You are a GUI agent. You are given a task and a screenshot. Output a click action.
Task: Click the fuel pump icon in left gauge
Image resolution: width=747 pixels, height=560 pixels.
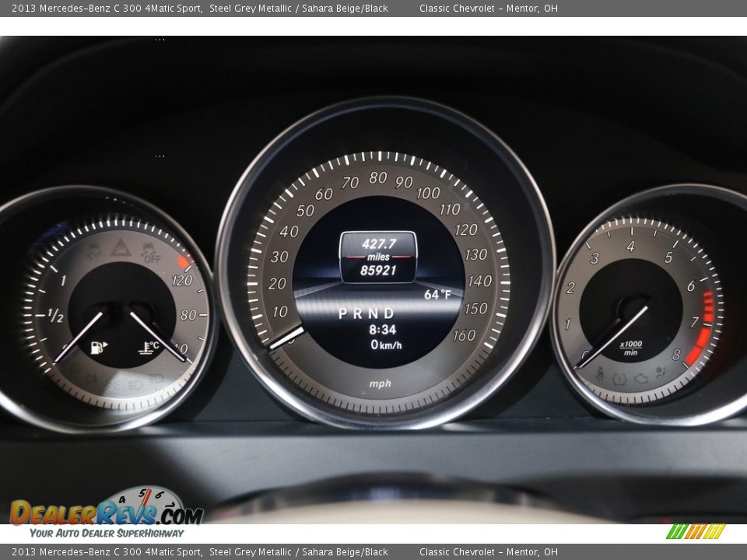(x=99, y=347)
